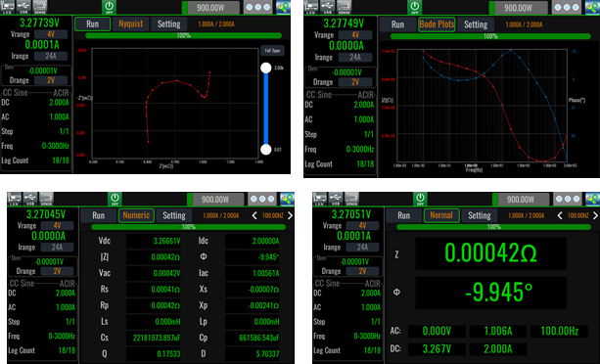This screenshot has width=600, height=364.
Task: Open the wrench settings icon in the Normal screen
Action: tap(593, 199)
